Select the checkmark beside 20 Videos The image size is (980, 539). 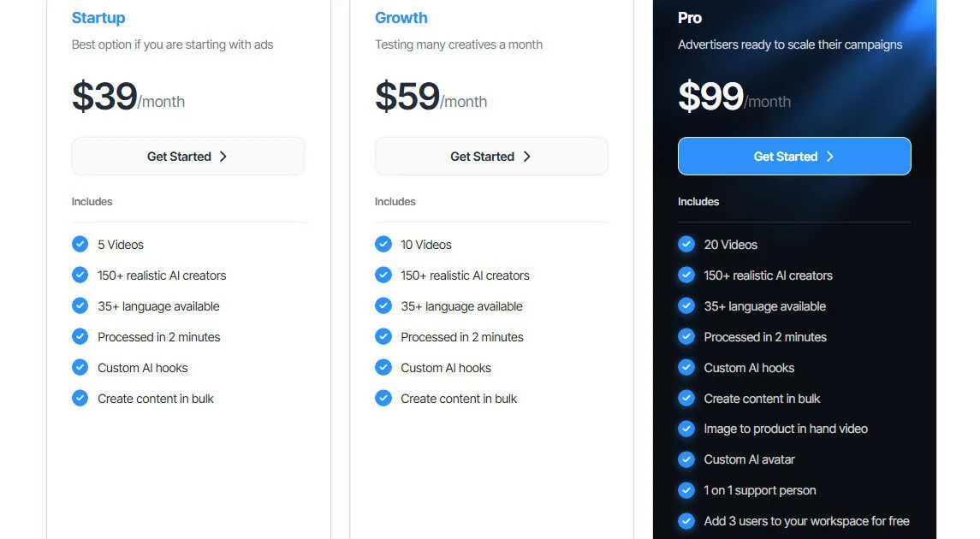pyautogui.click(x=686, y=244)
